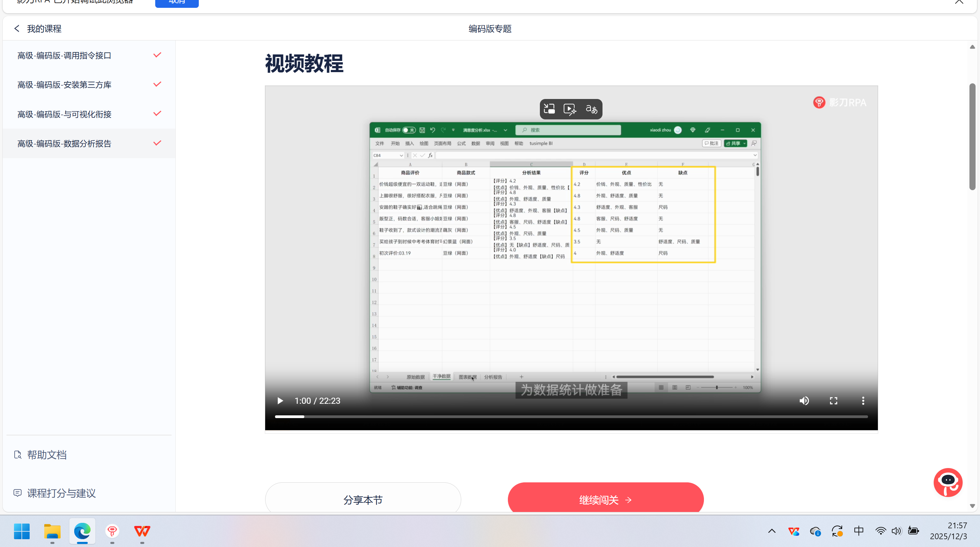Click the page scrollbar up arrow
Viewport: 980px width, 547px height.
click(x=973, y=47)
